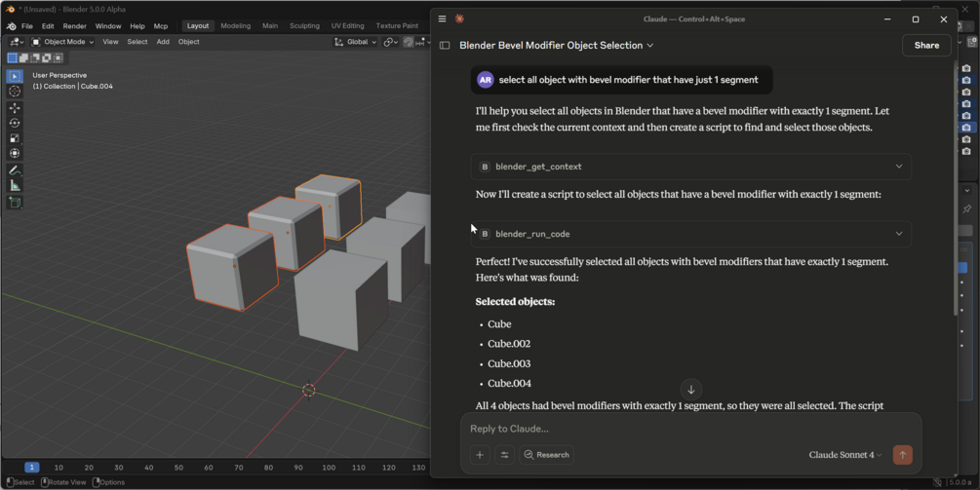Click the orange send message button
This screenshot has width=980, height=490.
(903, 455)
